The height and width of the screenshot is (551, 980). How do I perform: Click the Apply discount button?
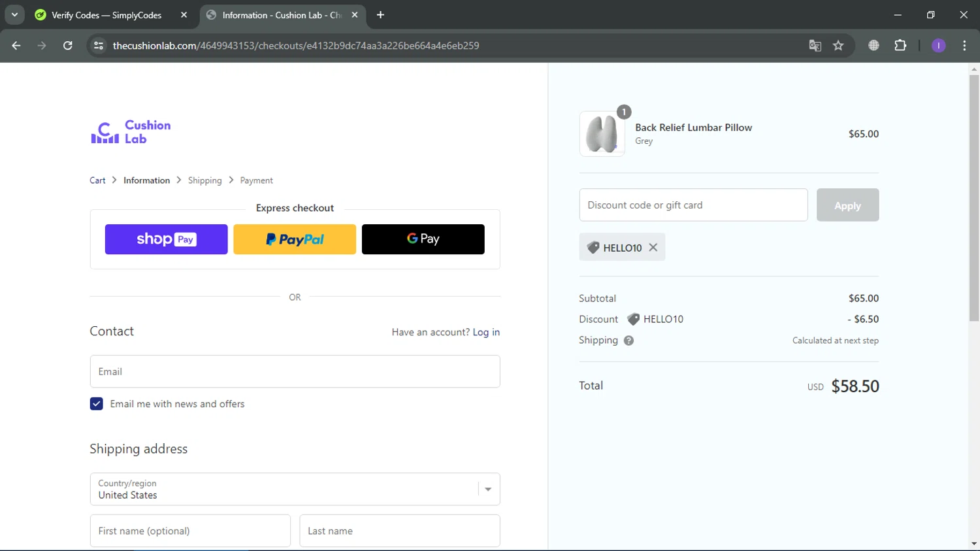click(x=847, y=205)
